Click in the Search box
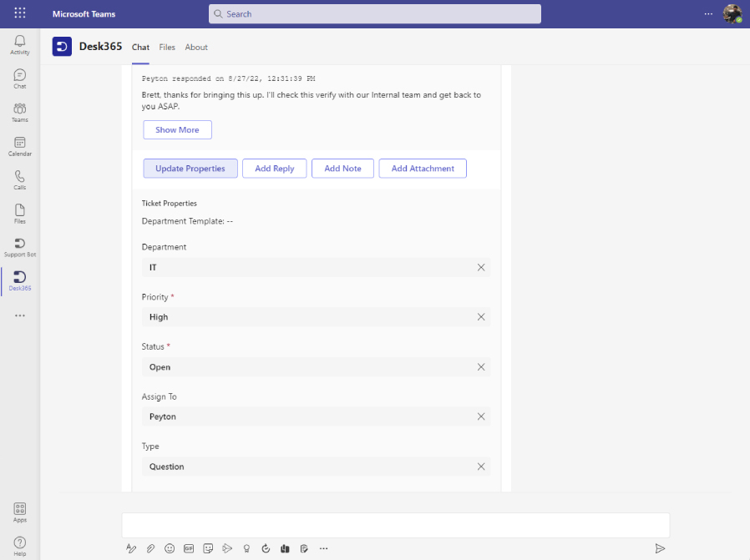This screenshot has width=750, height=560. tap(375, 14)
